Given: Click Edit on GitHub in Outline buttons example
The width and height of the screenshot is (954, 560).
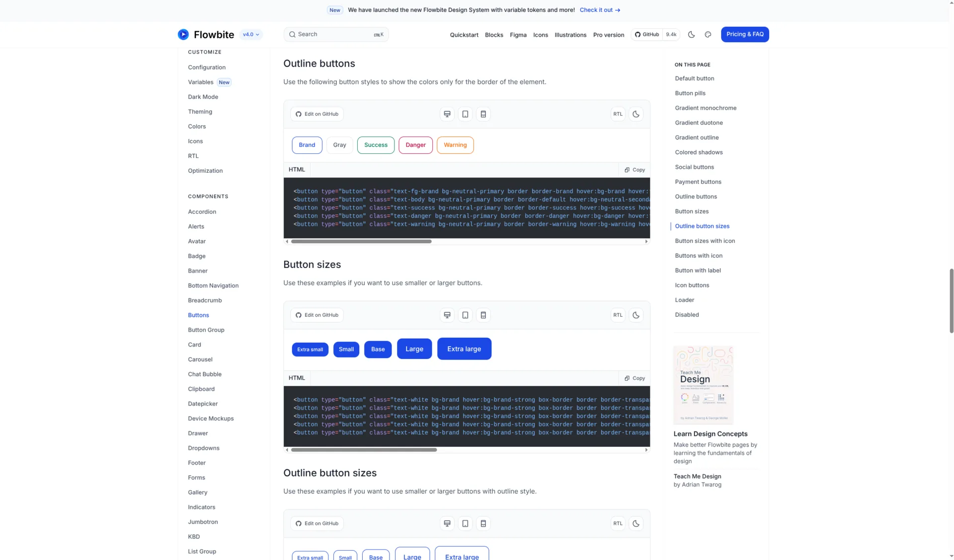Looking at the screenshot, I should tap(317, 114).
